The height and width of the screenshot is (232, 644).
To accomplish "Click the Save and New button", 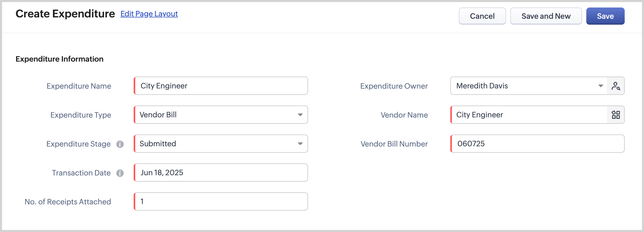I will click(x=546, y=16).
